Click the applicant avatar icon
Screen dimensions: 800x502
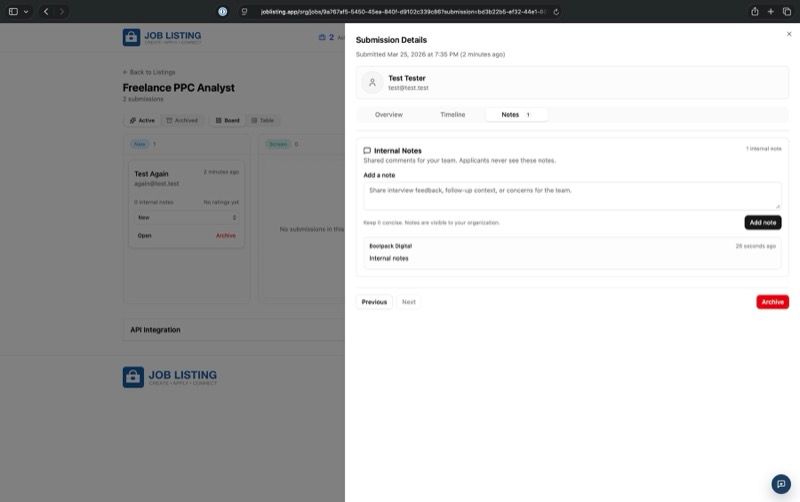(x=372, y=83)
